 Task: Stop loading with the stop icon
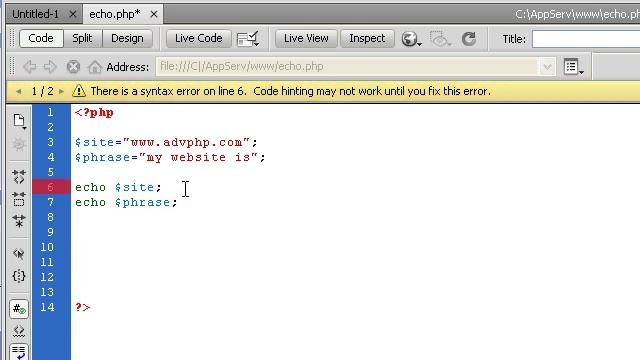click(73, 67)
